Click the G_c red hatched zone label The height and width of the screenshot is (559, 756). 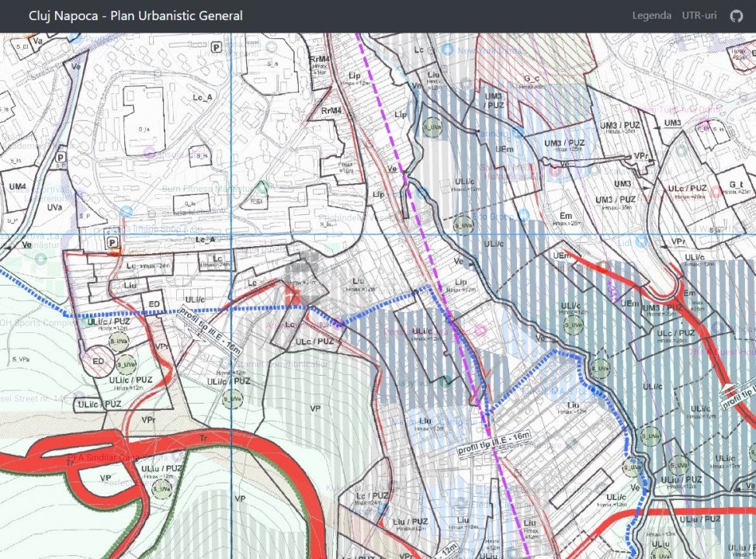click(x=532, y=78)
